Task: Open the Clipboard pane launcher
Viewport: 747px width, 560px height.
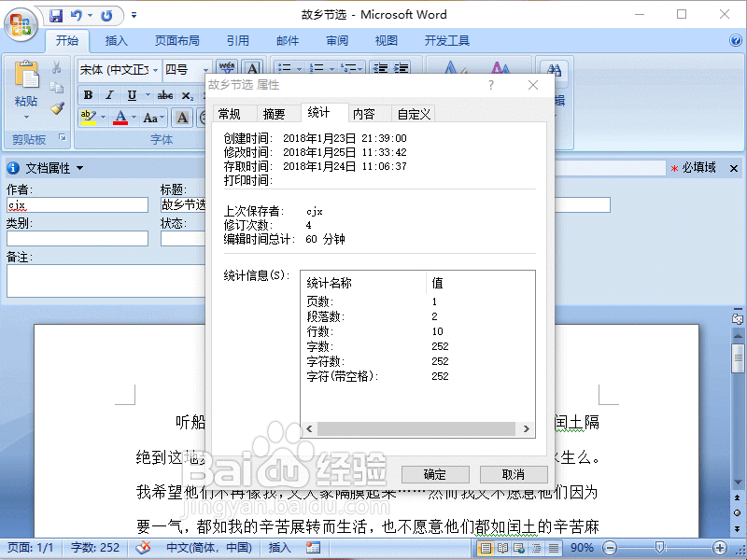Action: point(62,137)
